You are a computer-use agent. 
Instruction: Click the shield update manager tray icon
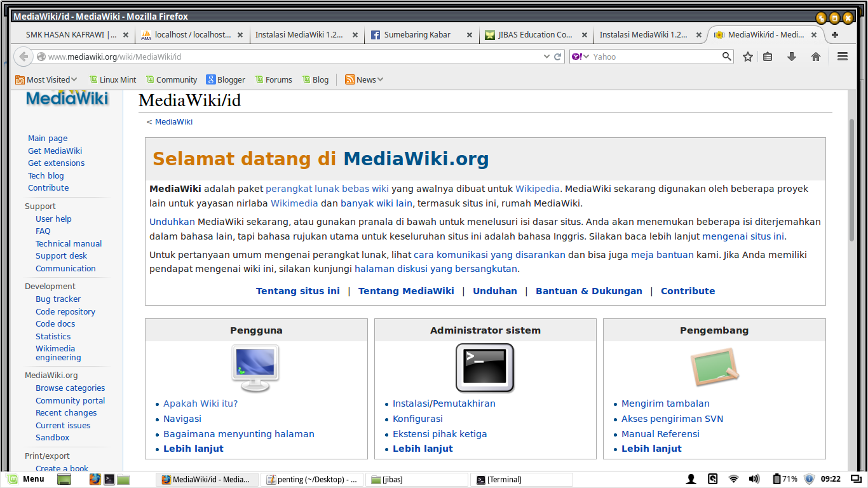coord(809,479)
